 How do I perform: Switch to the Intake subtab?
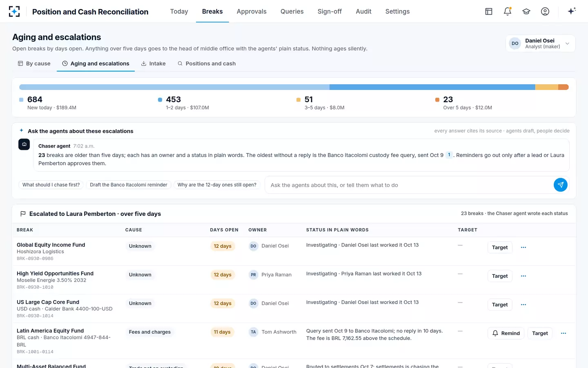(154, 63)
